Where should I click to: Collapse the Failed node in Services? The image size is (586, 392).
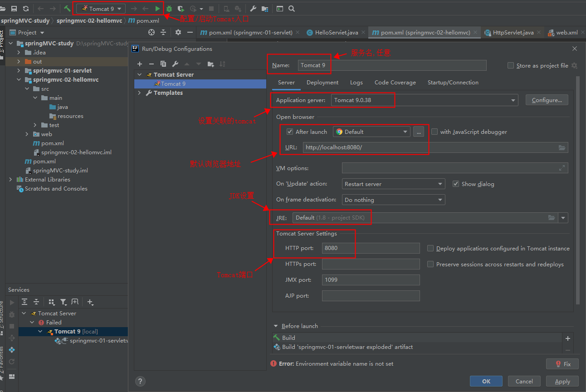[32, 323]
